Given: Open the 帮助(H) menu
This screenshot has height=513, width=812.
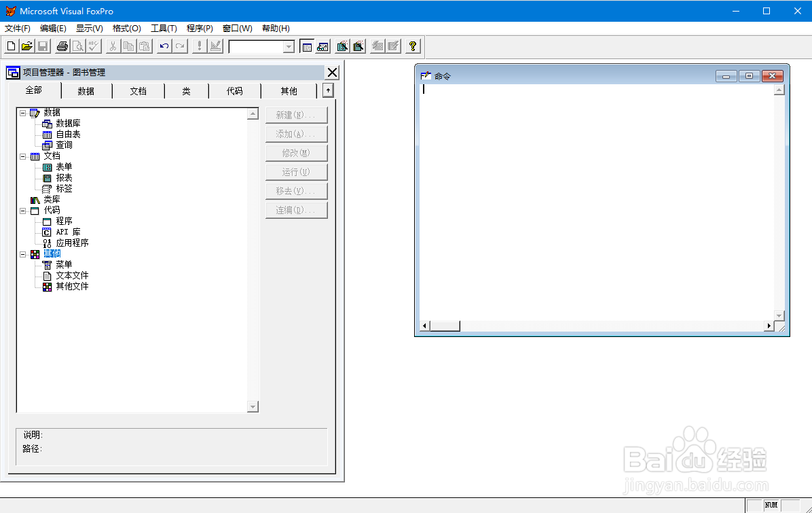Looking at the screenshot, I should coord(276,29).
